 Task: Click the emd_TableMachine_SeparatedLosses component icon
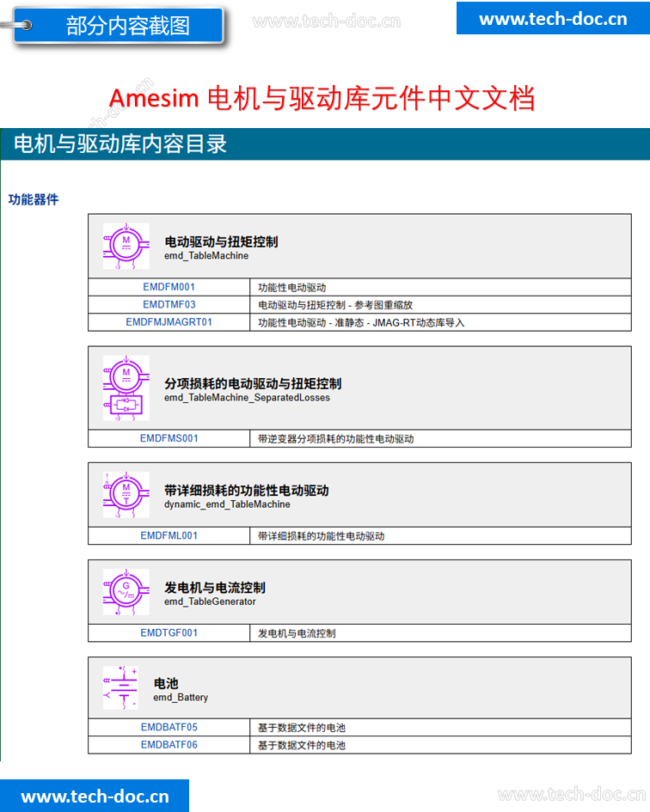point(126,388)
